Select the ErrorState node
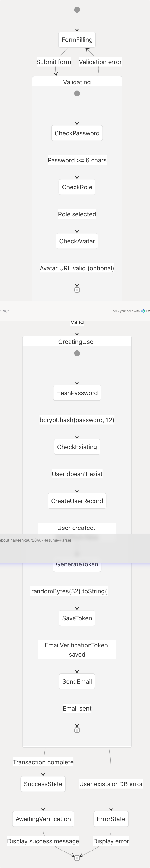The width and height of the screenshot is (150, 868). (111, 819)
